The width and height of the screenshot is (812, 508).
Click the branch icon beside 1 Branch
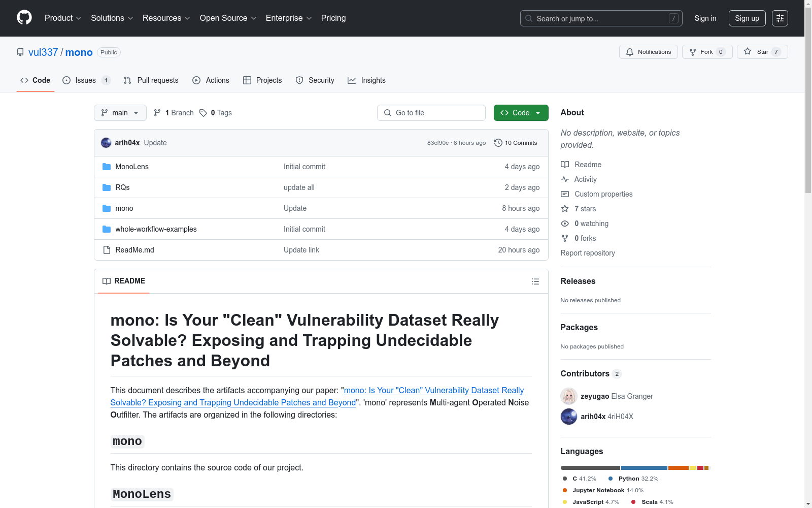[157, 113]
